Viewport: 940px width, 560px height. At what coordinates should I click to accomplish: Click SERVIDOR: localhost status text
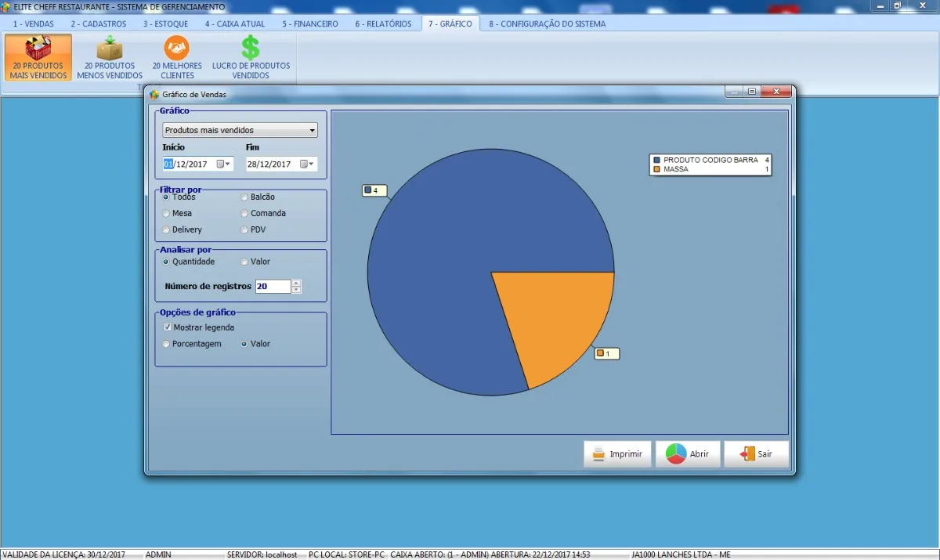[x=262, y=555]
